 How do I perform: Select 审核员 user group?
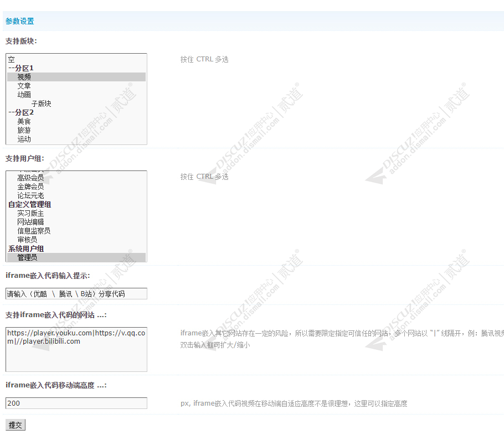click(76, 240)
